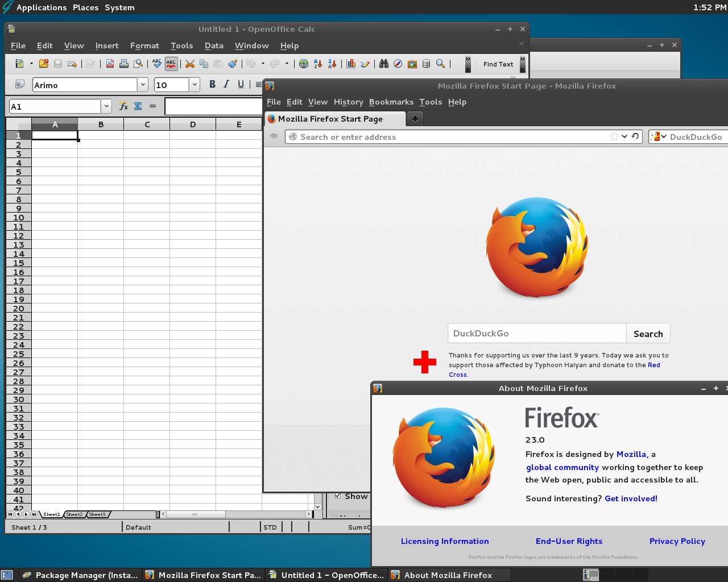
Task: Click the Print icon in Calc toolbar
Action: pyautogui.click(x=123, y=64)
